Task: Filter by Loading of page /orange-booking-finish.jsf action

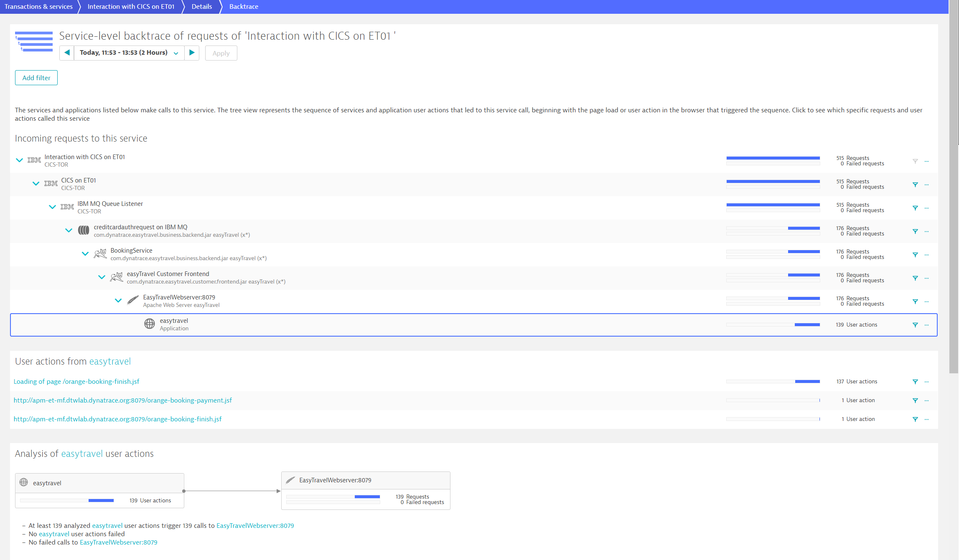Action: (915, 382)
